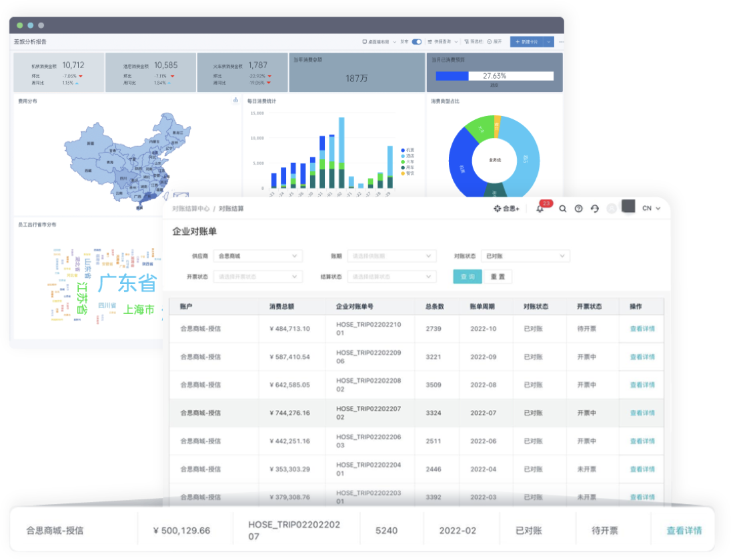Screen dimensions: 731x560
Task: Go to 对账结算中心 breadcrumb
Action: pos(191,209)
